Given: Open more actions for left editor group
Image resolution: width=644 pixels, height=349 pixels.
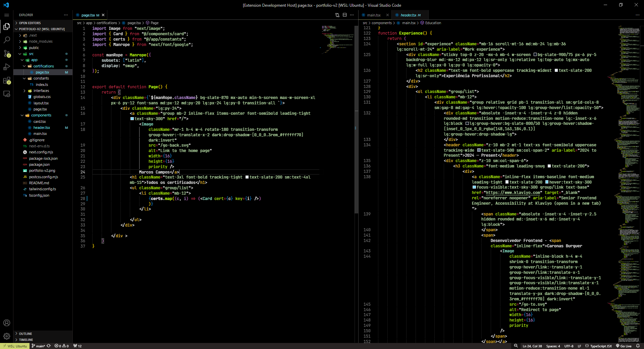Looking at the screenshot, I should 352,15.
